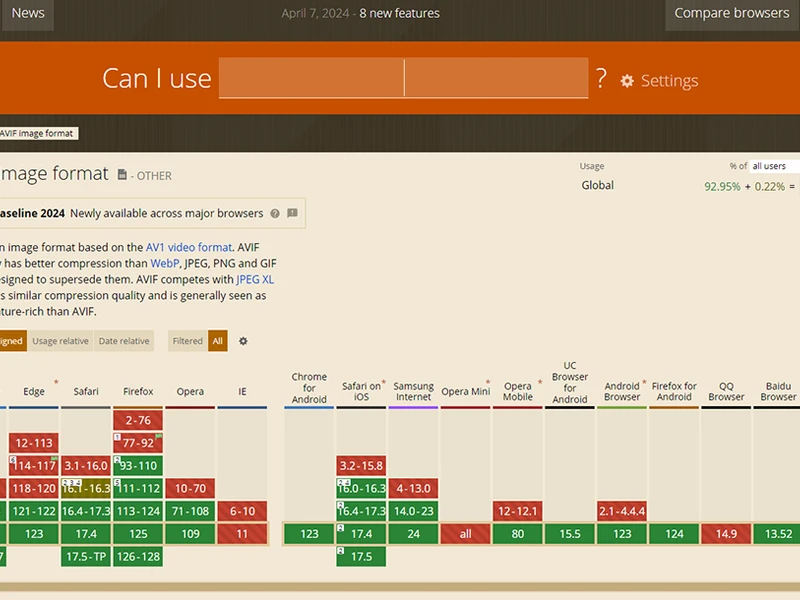Click the Safari column header
Viewport: 800px width, 600px height.
click(86, 391)
